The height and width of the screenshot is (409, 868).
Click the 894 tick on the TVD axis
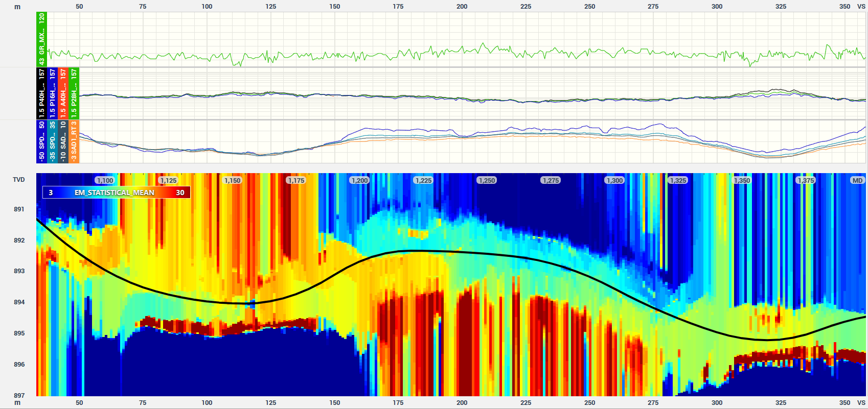19,302
